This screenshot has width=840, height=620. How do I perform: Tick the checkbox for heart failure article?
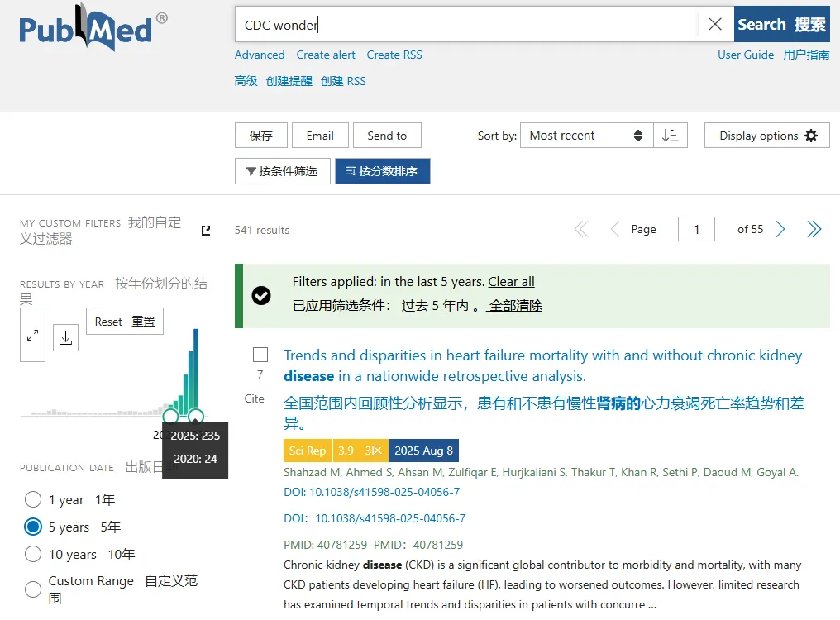coord(260,355)
